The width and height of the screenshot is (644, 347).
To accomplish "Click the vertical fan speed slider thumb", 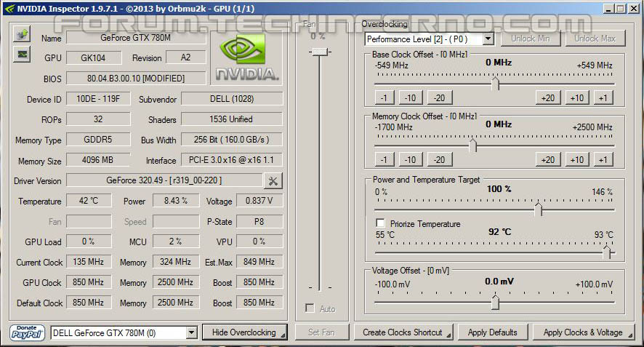I will pyautogui.click(x=320, y=52).
